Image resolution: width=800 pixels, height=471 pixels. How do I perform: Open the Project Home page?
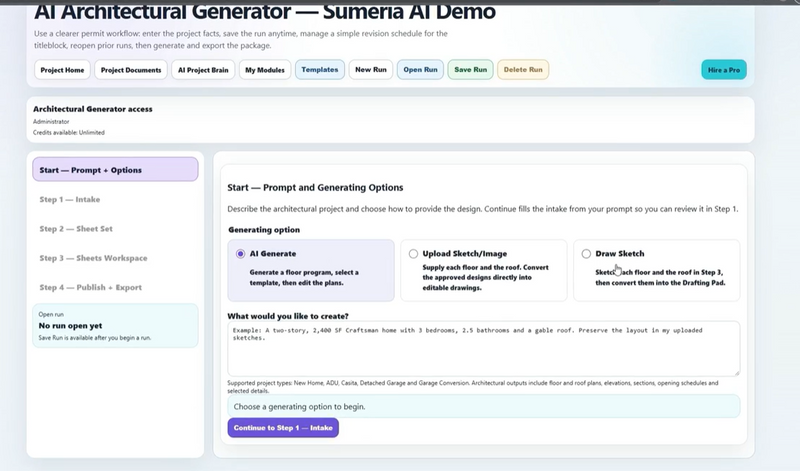tap(62, 70)
